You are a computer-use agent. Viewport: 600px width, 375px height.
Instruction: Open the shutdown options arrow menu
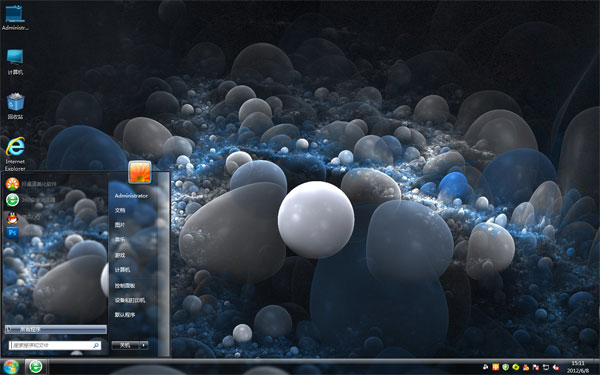point(144,345)
